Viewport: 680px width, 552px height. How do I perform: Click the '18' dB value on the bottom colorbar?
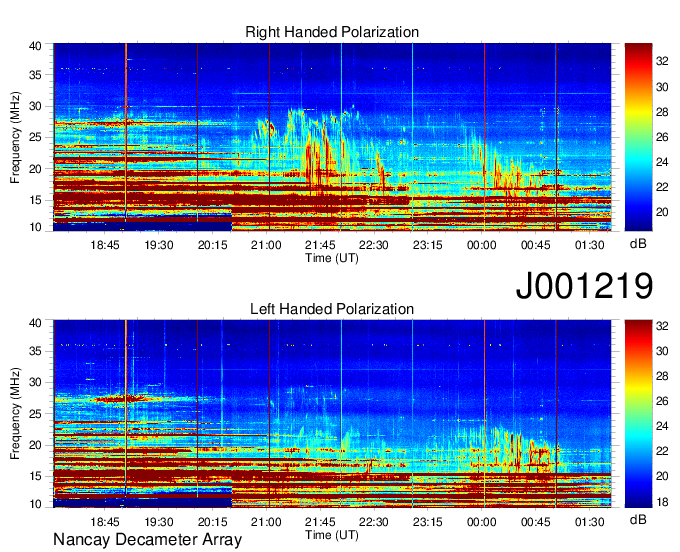point(662,502)
